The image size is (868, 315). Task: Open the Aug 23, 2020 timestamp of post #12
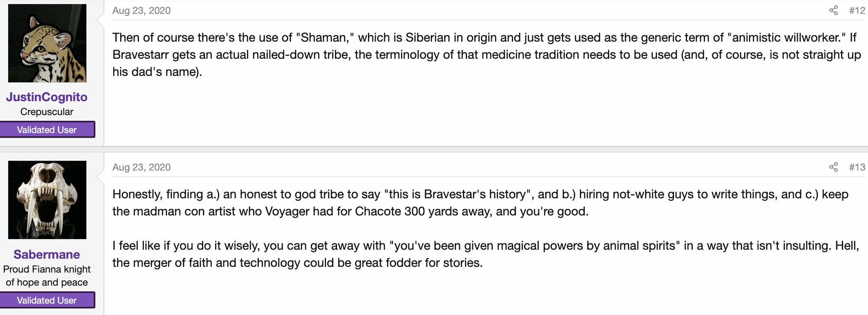[x=141, y=11]
